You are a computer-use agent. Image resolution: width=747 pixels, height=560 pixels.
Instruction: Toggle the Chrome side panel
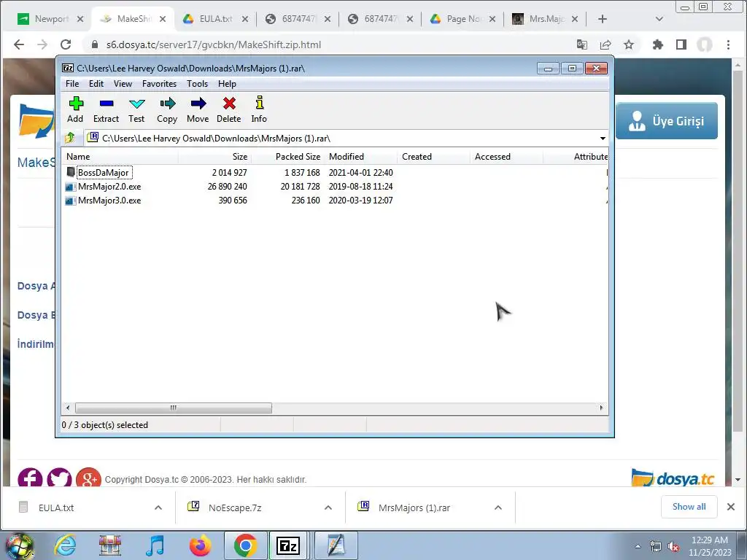681,44
